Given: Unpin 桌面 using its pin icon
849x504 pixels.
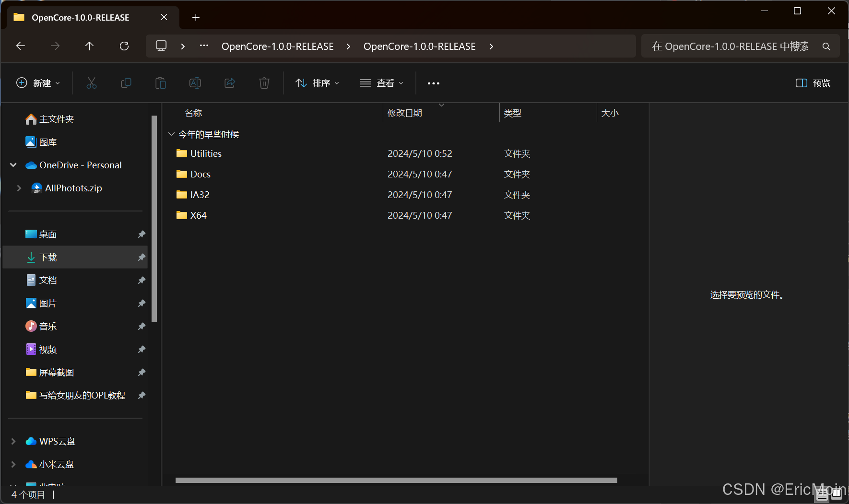Looking at the screenshot, I should point(141,234).
